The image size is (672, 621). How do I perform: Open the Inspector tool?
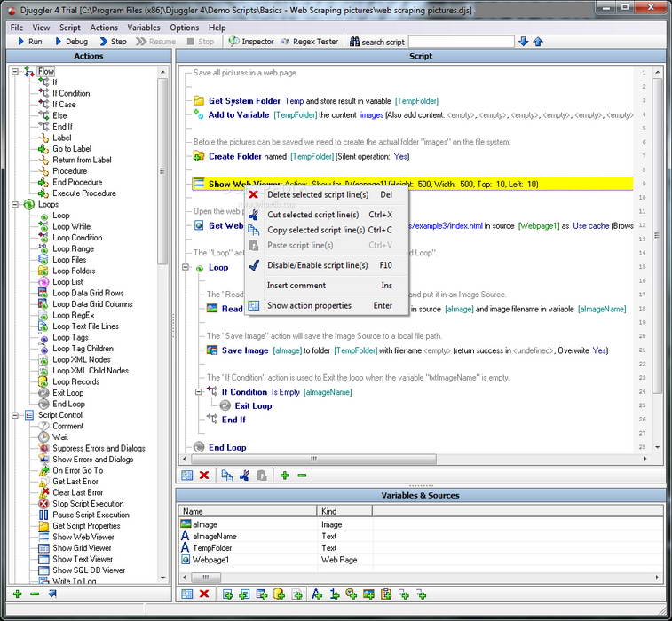(251, 42)
